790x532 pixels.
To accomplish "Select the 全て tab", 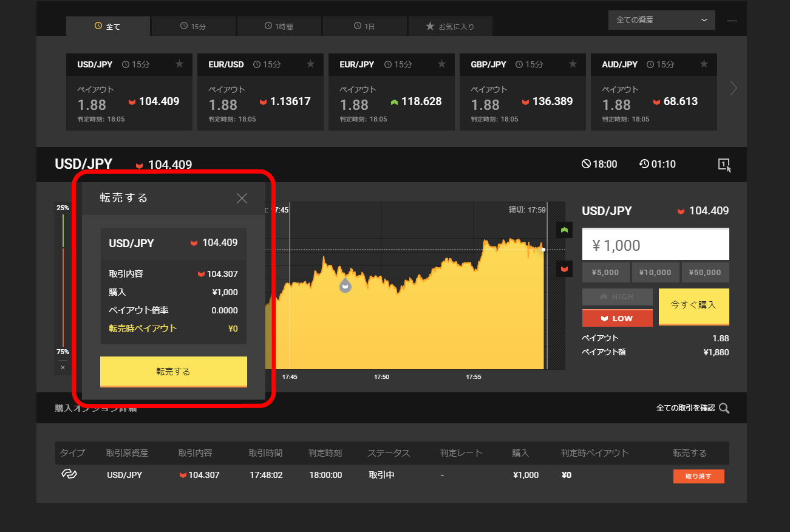I will pos(108,26).
